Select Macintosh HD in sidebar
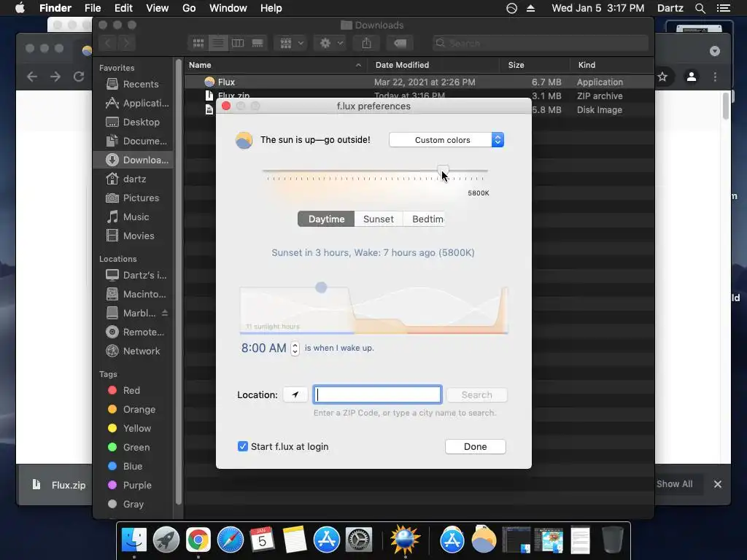This screenshot has height=560, width=747. click(x=133, y=295)
